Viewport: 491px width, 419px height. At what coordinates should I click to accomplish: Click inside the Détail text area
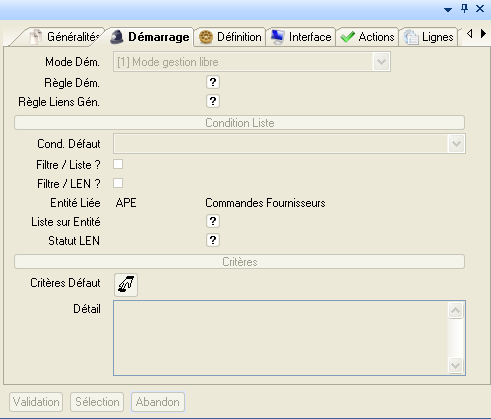[x=281, y=338]
